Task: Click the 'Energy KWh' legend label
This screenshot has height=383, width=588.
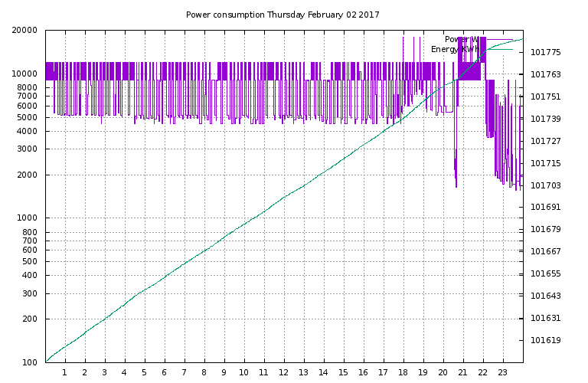Action: pyautogui.click(x=455, y=49)
